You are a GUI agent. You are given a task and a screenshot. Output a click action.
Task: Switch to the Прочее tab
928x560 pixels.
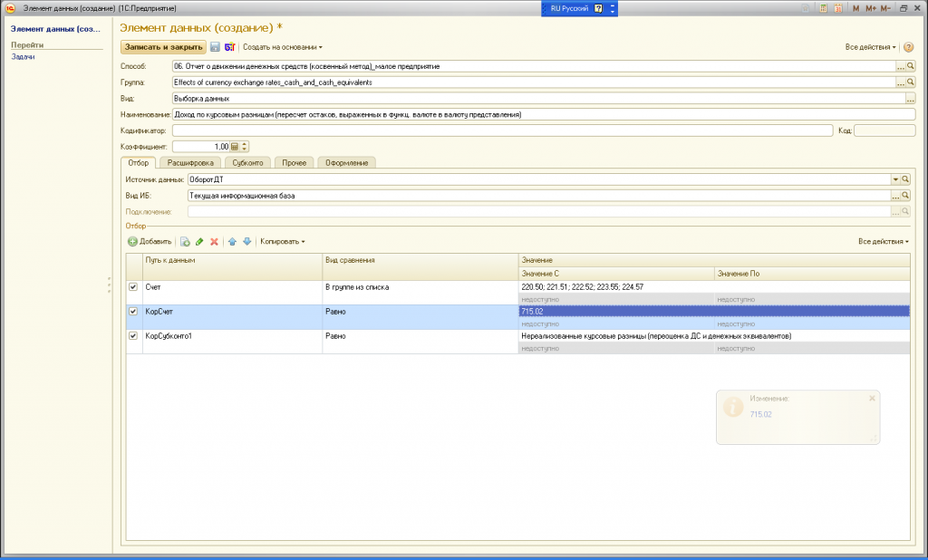[x=295, y=163]
